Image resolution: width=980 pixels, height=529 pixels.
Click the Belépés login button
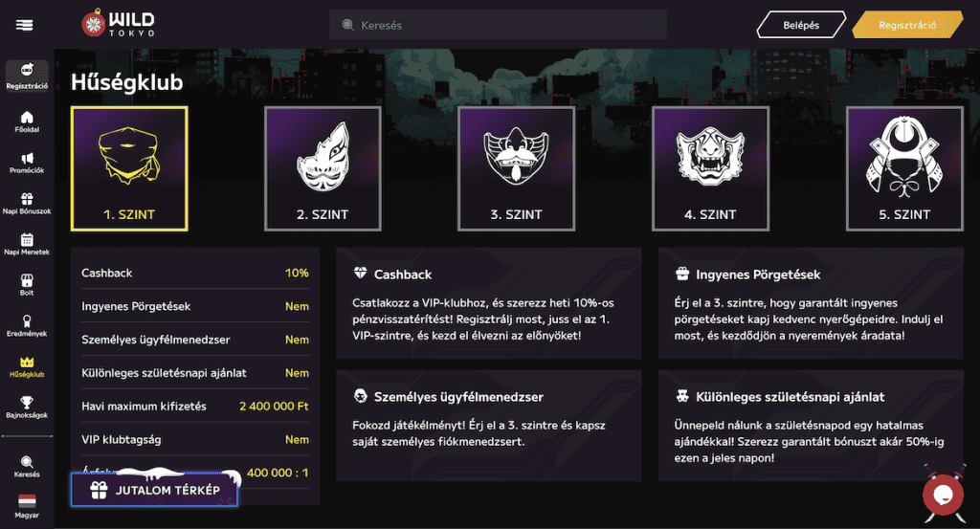pos(801,25)
